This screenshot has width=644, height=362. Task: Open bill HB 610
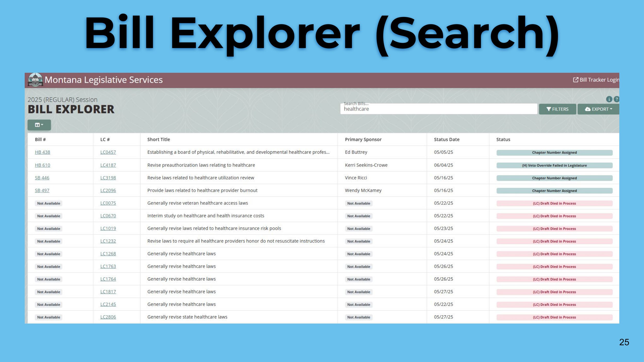(43, 165)
